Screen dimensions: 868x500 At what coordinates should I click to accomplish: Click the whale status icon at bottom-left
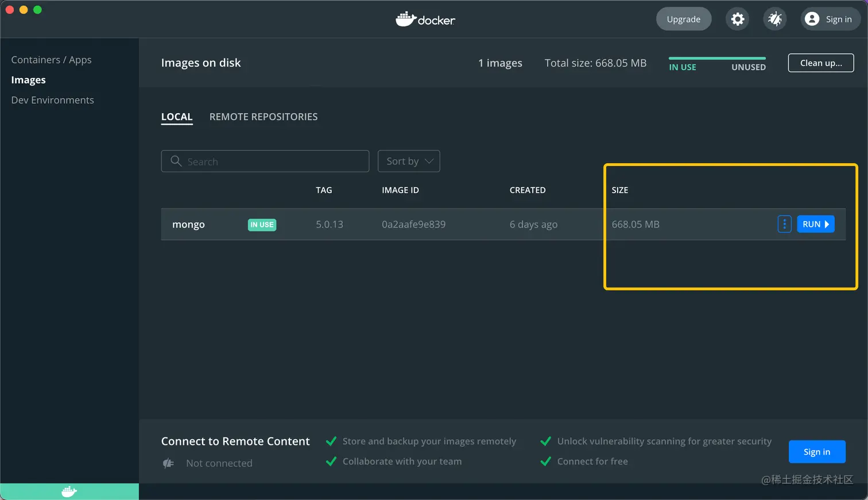(69, 491)
